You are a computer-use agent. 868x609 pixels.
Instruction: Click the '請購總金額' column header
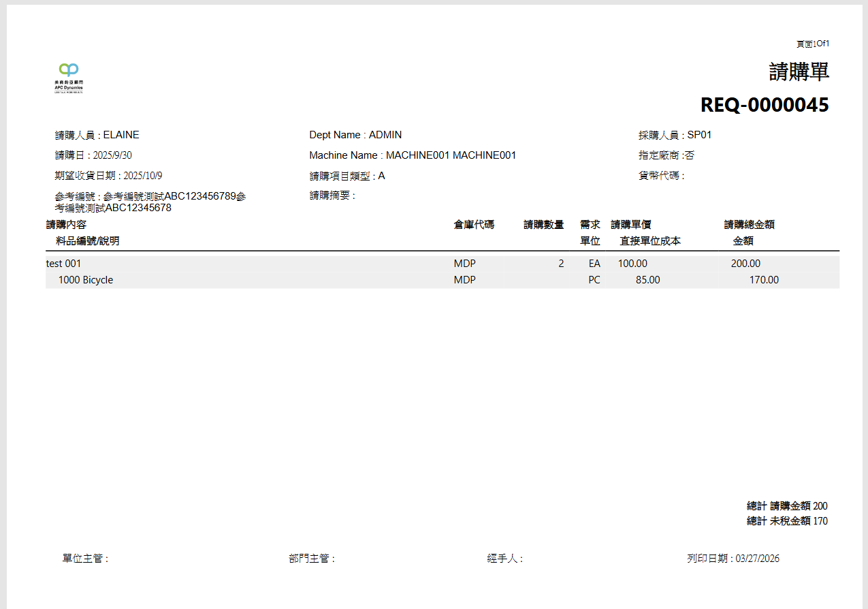(749, 225)
